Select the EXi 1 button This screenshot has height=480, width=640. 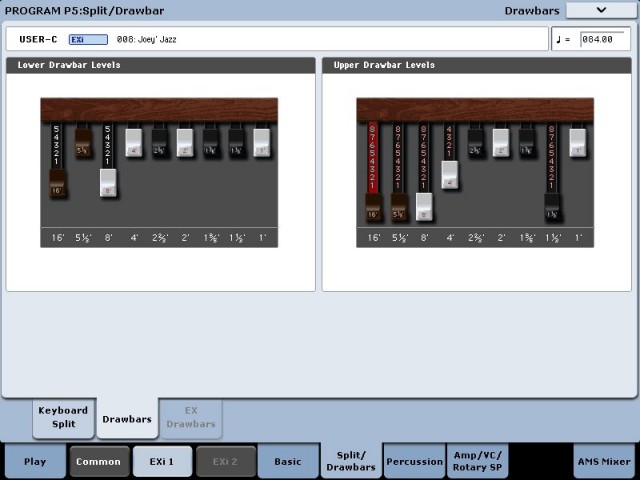click(162, 462)
